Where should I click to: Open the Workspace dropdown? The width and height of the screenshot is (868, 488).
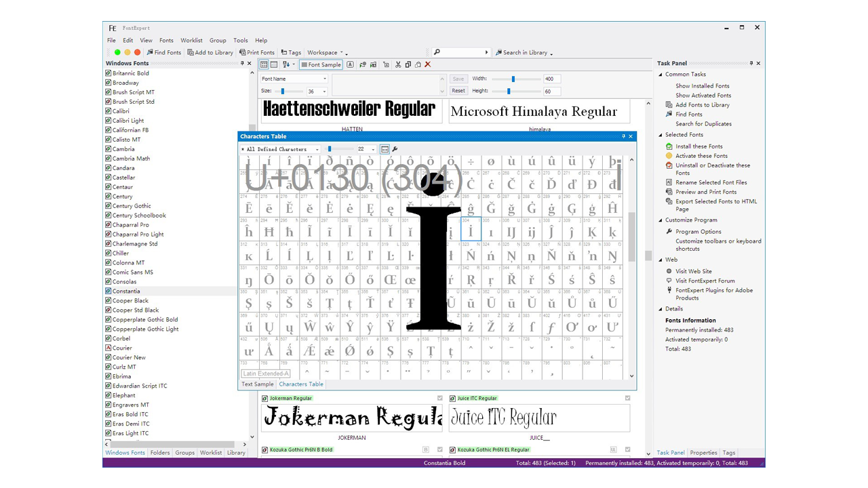[327, 52]
